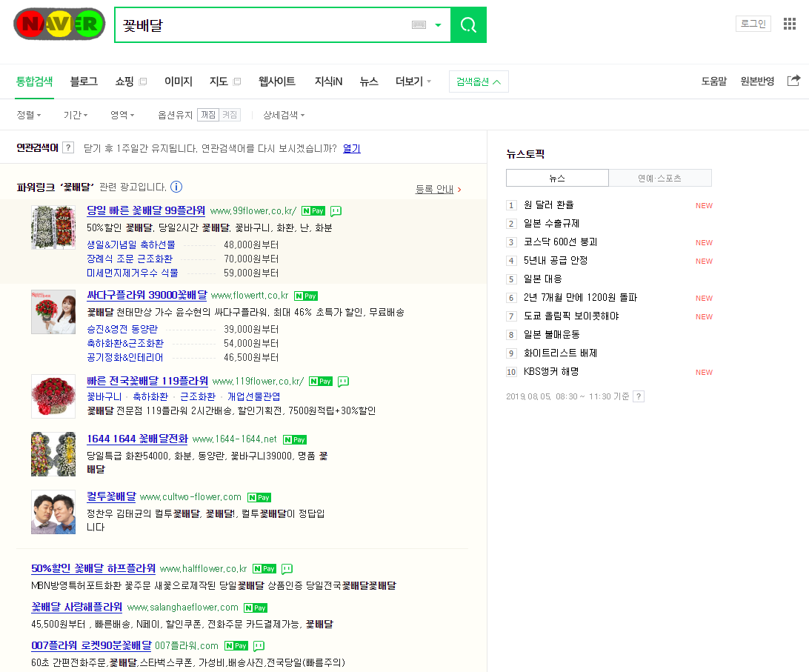Screen dimensions: 809x672
Task: Open the talk chat icon for 99플라워
Action: tap(336, 210)
